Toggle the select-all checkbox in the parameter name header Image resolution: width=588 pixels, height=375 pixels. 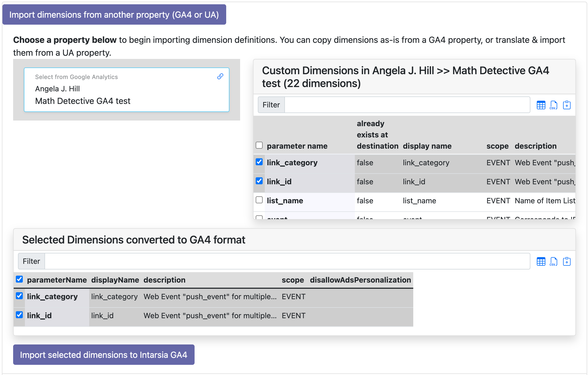(x=259, y=145)
